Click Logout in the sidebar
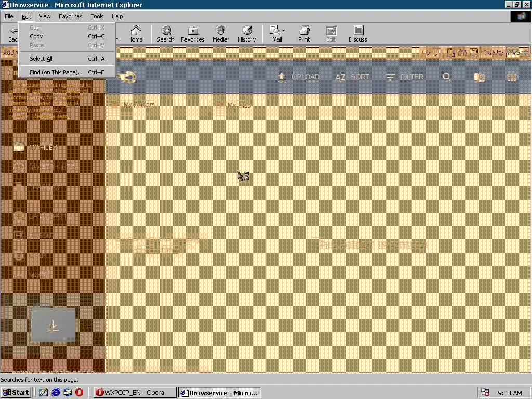This screenshot has width=532, height=399. point(34,235)
